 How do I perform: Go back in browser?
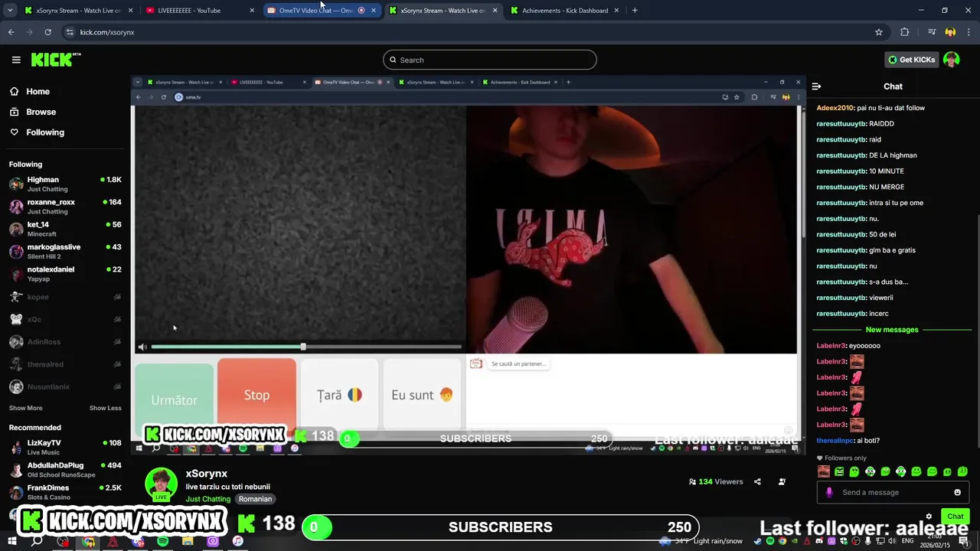[x=11, y=32]
